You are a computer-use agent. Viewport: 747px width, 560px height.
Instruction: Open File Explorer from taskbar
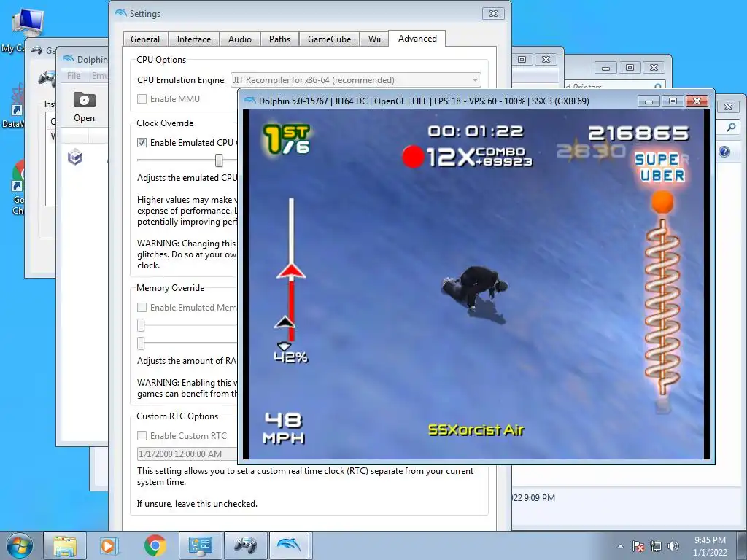click(x=65, y=545)
